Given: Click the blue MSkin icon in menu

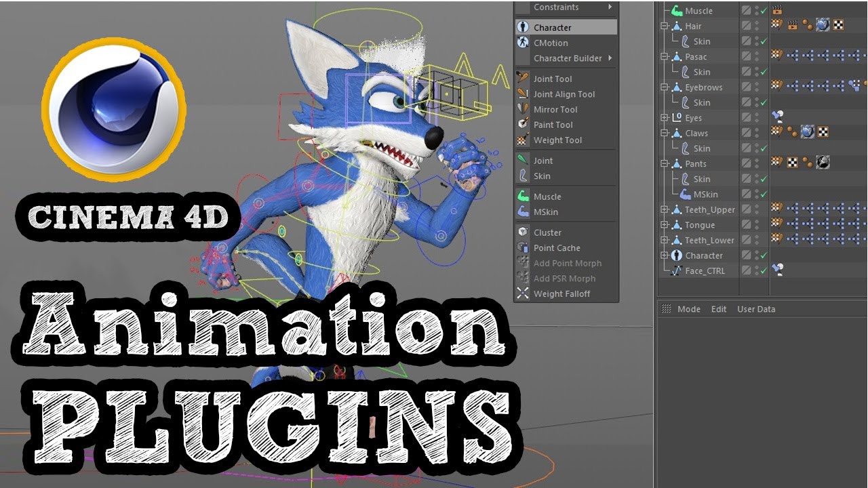Looking at the screenshot, I should click(523, 211).
